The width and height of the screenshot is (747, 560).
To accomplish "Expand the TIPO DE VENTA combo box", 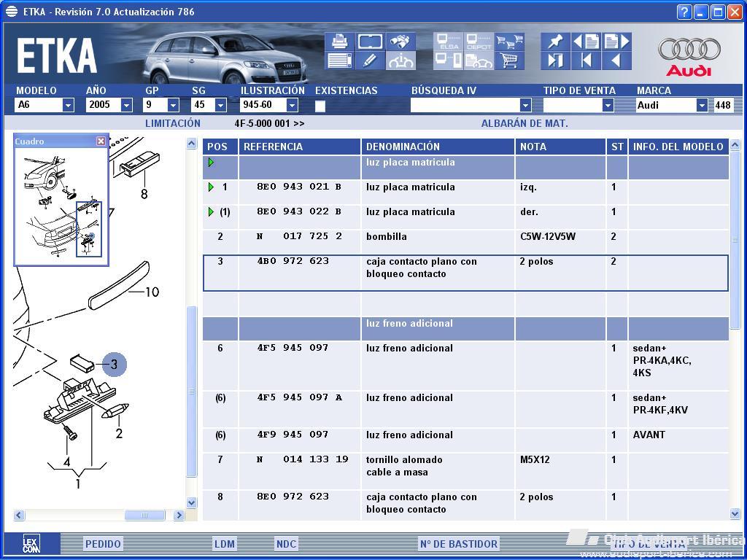I will pyautogui.click(x=608, y=105).
